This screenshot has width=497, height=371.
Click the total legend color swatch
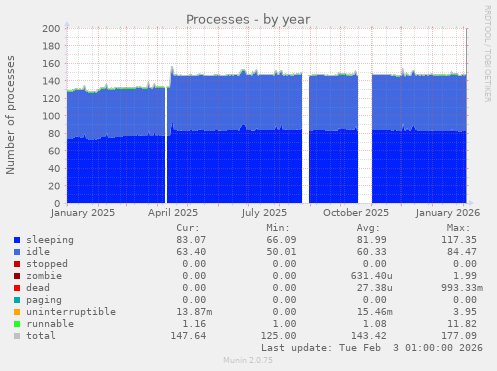click(17, 336)
